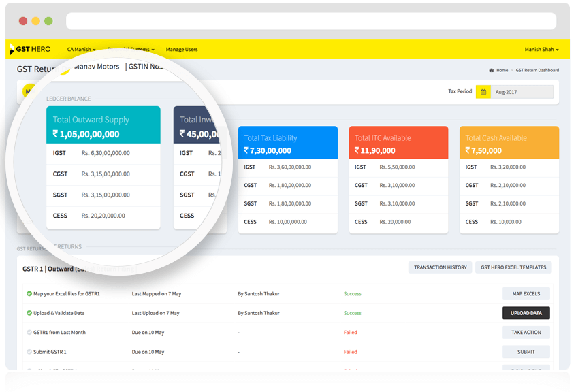576x392 pixels.
Task: Open the Aug-2017 tax period selector
Action: [x=522, y=92]
